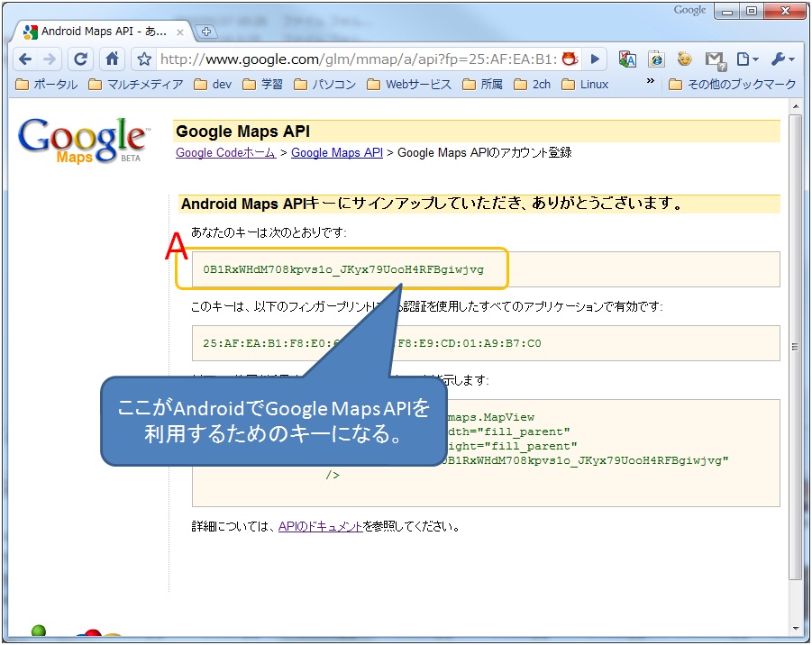The height and width of the screenshot is (645, 812).
Task: Click the Android Maps APIキー sign-up heading
Action: click(x=432, y=204)
